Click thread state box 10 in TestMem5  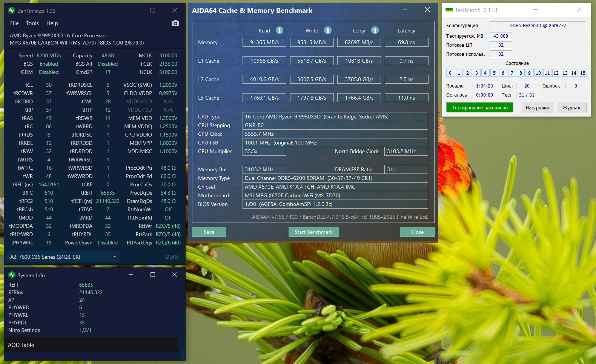[538, 73]
